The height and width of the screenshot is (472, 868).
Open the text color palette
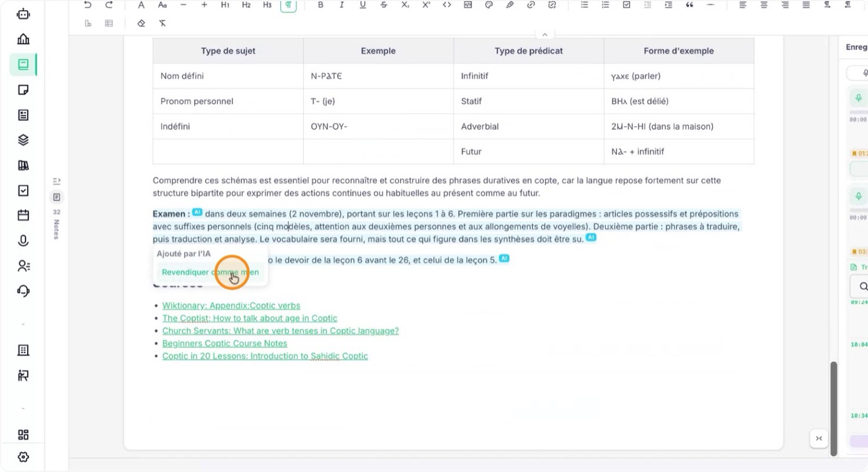pos(489,5)
